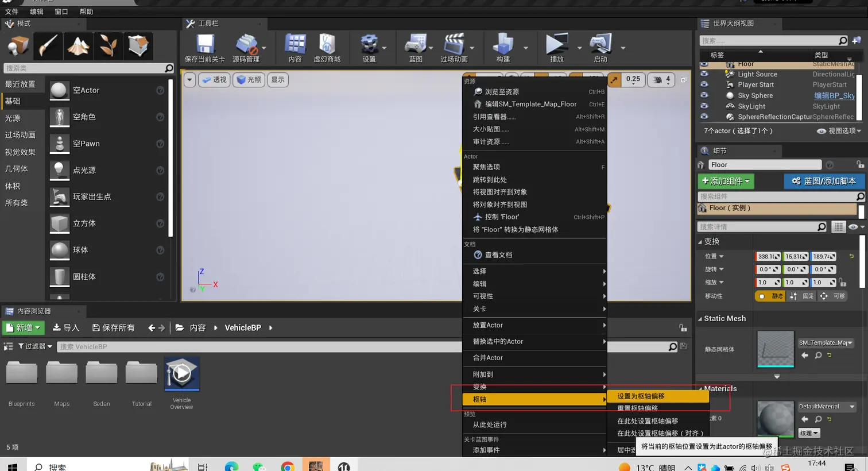Select the Paint mode brush icon

point(48,45)
